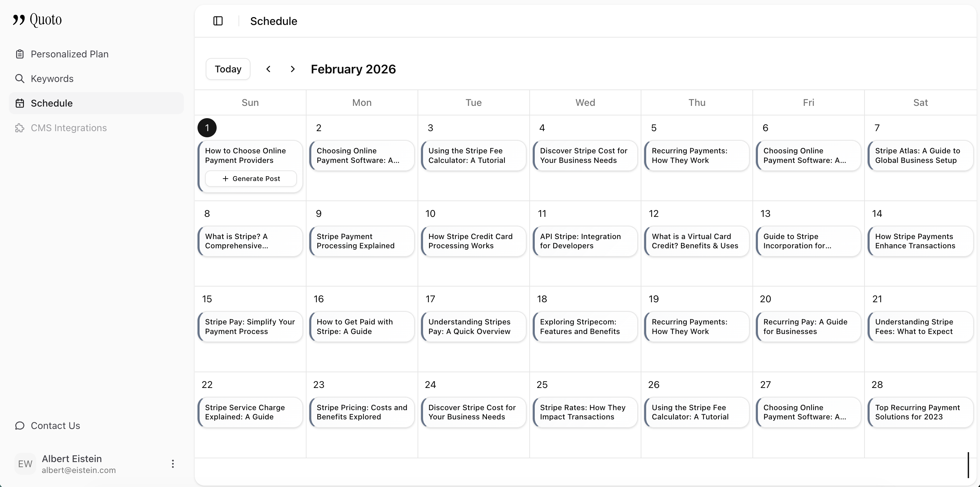Select the date 1 highlighted circle

[x=207, y=128]
